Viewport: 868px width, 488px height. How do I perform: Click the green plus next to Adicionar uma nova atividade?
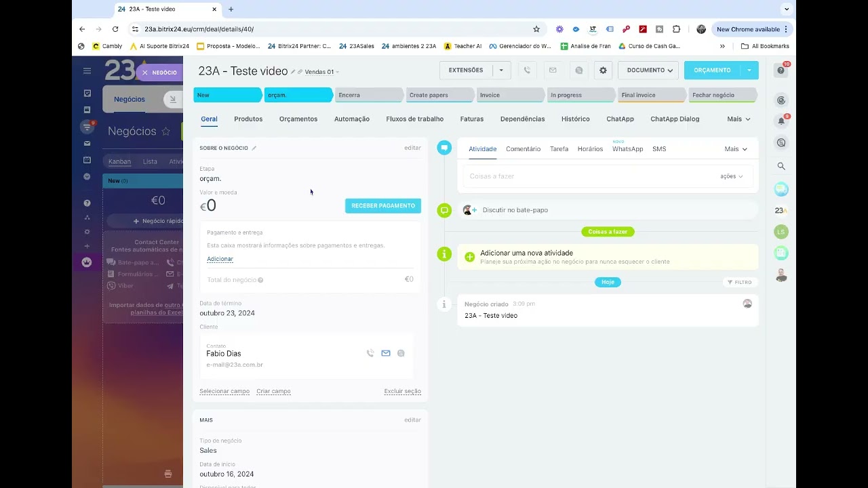point(469,257)
